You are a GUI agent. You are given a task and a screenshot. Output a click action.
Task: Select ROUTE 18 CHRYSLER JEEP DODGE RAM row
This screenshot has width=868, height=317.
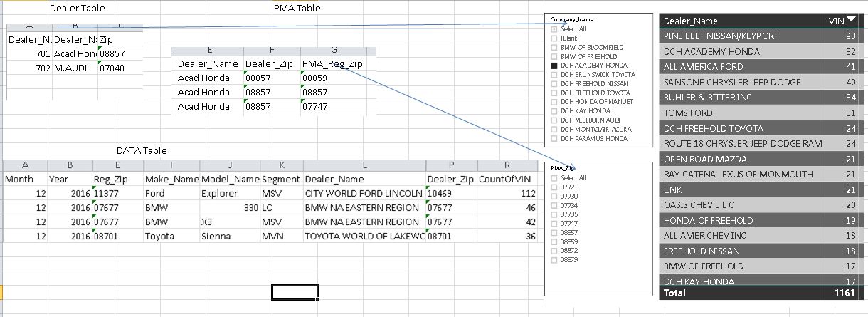[761, 143]
